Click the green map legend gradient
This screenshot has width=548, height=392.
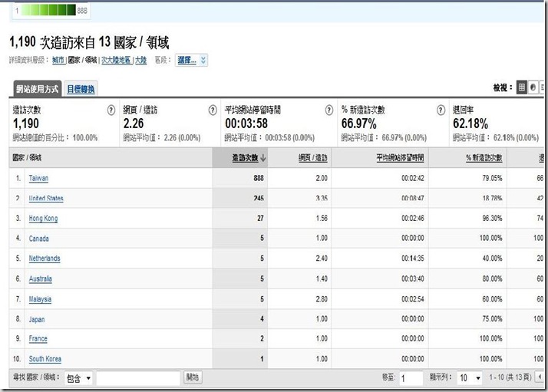[48, 10]
